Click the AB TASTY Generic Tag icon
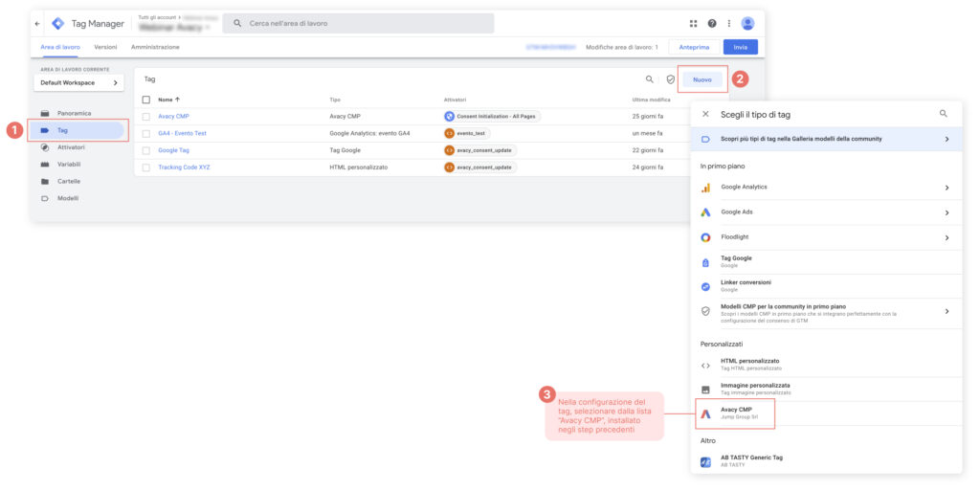This screenshot has height=491, width=980. 705,462
